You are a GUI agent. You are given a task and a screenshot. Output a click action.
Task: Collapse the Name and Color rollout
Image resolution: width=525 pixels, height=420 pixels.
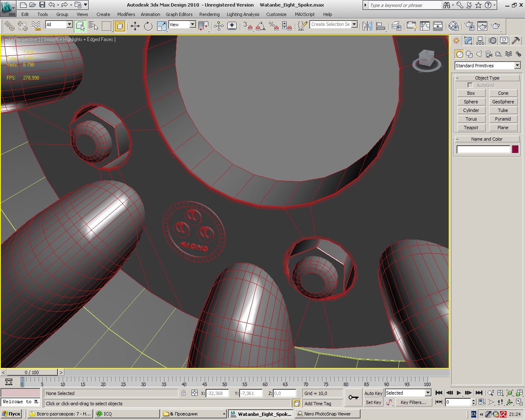click(487, 139)
